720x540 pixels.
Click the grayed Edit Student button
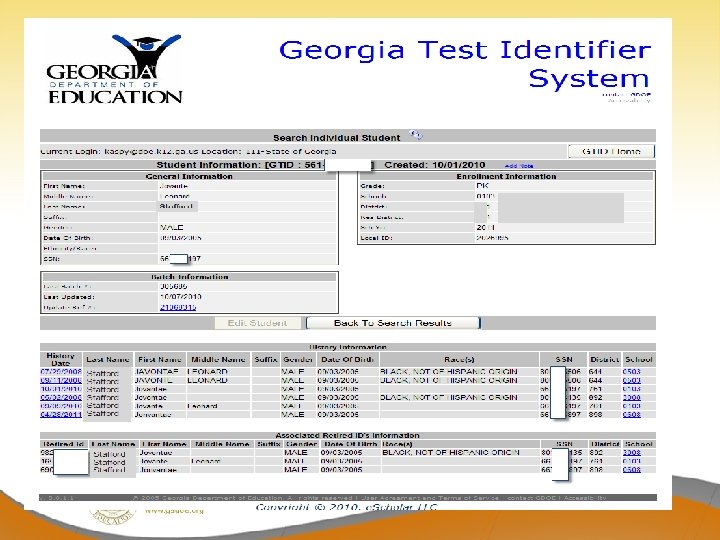tap(257, 323)
